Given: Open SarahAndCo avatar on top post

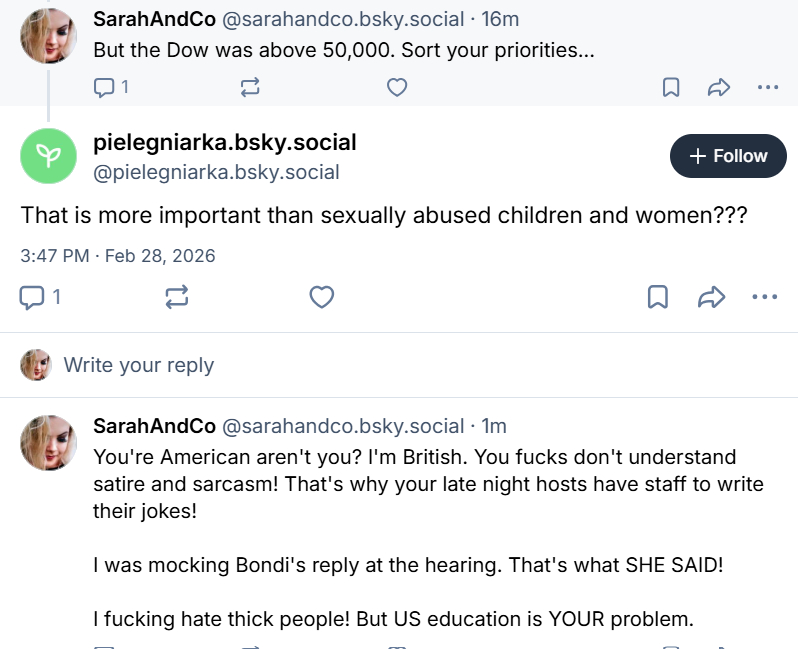Looking at the screenshot, I should point(49,37).
